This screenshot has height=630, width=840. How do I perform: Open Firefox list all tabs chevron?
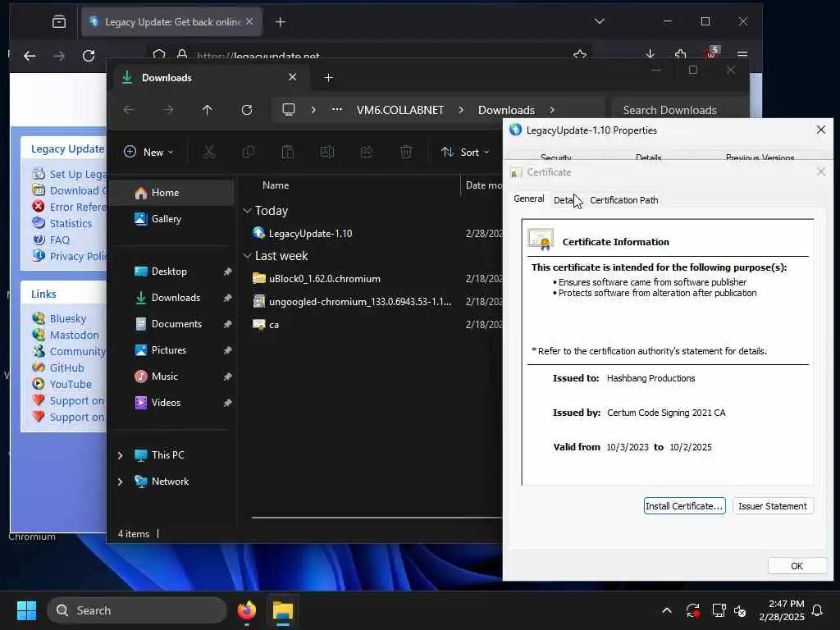pyautogui.click(x=600, y=21)
